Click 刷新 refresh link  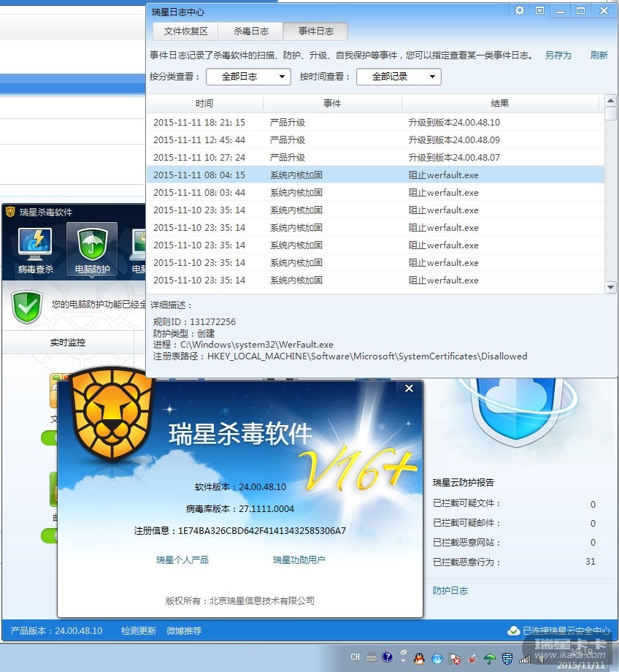coord(599,56)
